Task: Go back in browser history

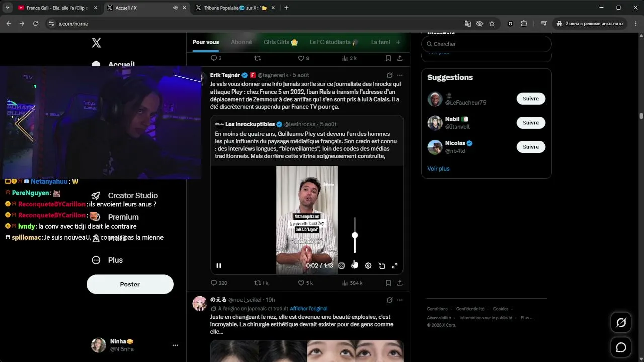Action: [x=9, y=24]
